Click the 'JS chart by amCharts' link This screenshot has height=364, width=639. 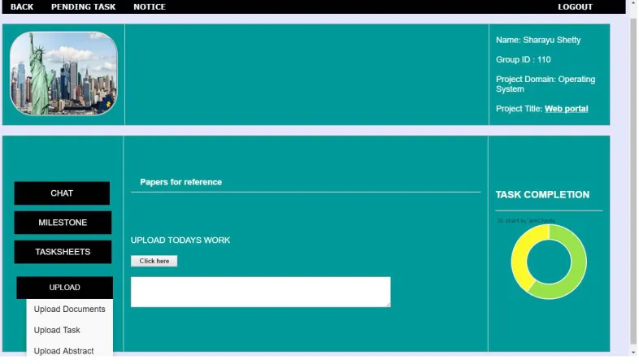point(526,221)
